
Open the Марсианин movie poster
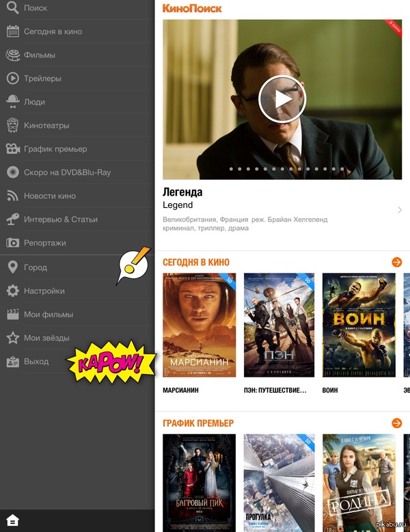(199, 325)
